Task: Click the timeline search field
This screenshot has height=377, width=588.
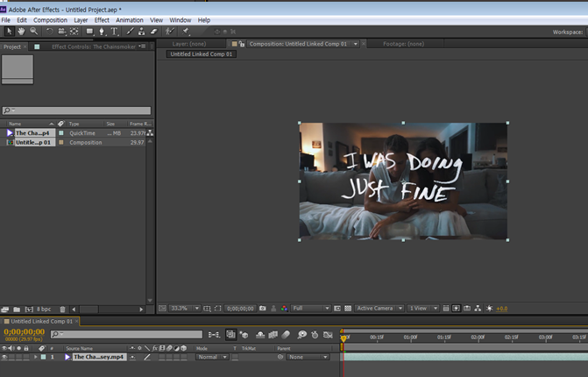Action: click(127, 334)
